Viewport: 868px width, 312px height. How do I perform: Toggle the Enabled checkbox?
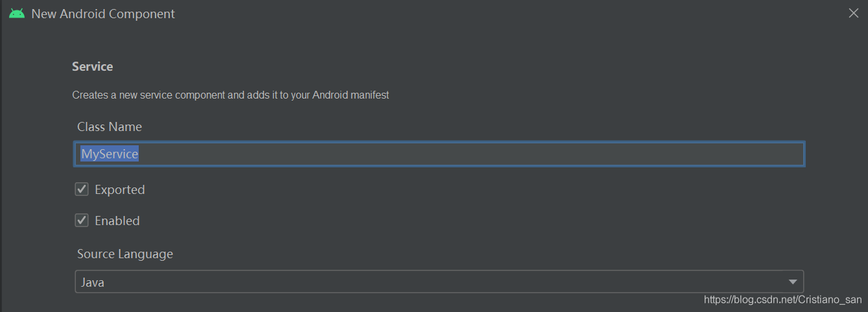click(x=82, y=221)
